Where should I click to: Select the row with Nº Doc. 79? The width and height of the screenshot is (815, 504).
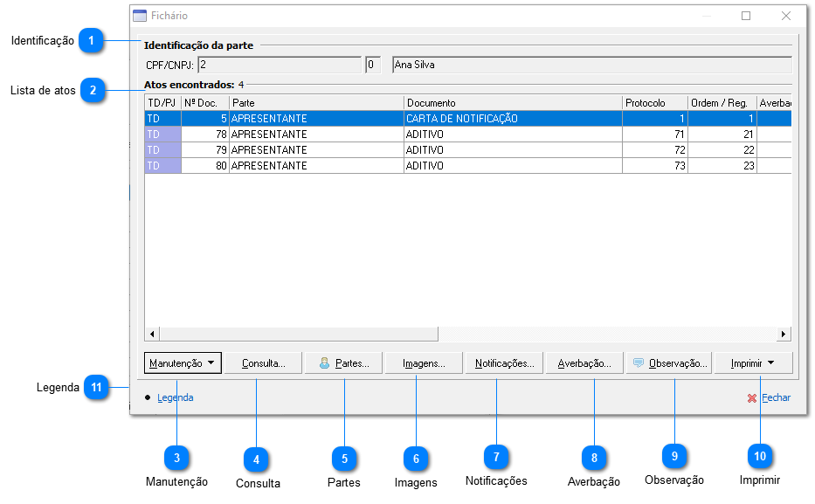(468, 149)
